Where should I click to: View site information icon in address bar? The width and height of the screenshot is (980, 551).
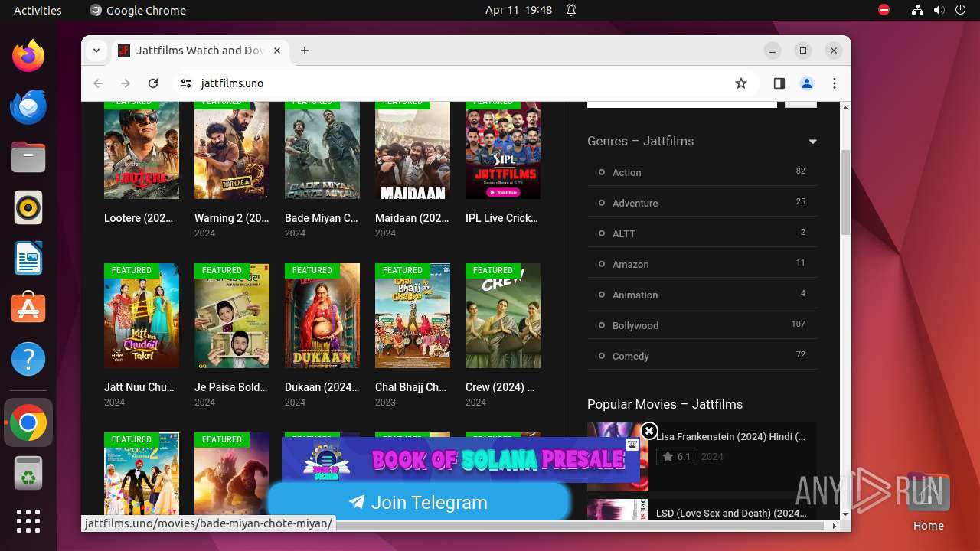[x=185, y=83]
